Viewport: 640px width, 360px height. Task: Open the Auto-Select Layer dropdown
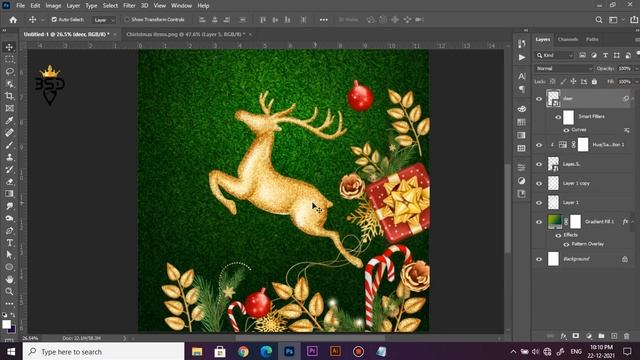click(x=104, y=20)
